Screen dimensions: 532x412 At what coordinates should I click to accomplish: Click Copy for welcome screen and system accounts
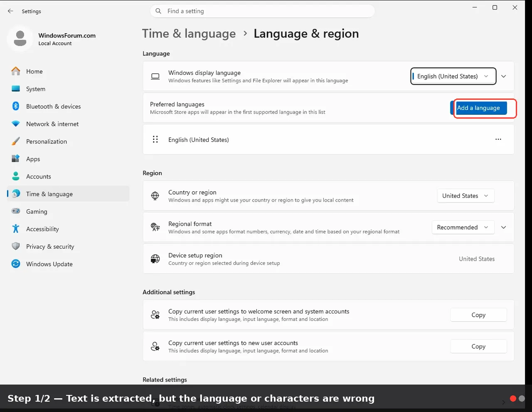(x=478, y=315)
